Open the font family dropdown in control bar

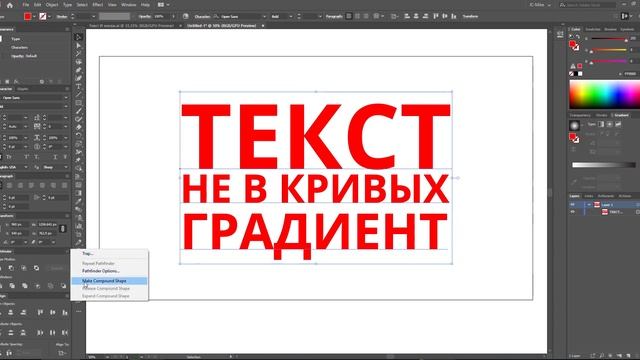[264, 16]
